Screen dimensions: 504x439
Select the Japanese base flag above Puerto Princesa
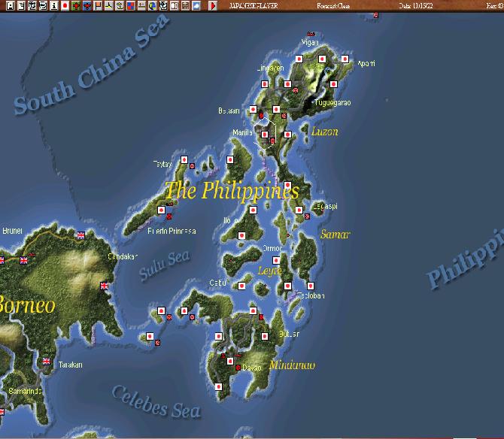161,210
